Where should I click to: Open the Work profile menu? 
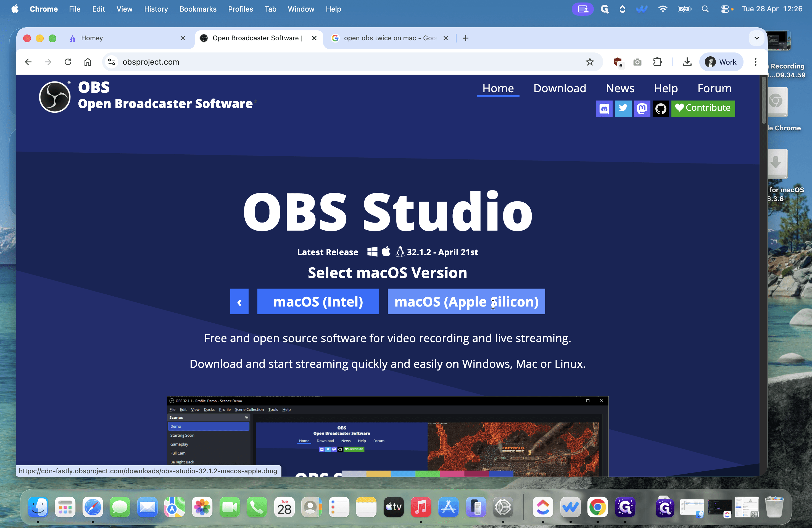721,62
